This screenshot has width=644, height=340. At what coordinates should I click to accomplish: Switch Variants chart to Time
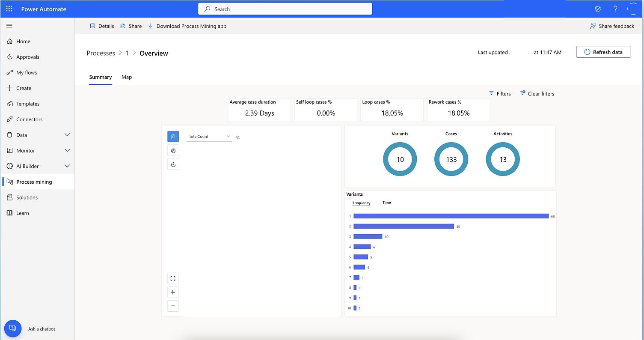(x=386, y=203)
